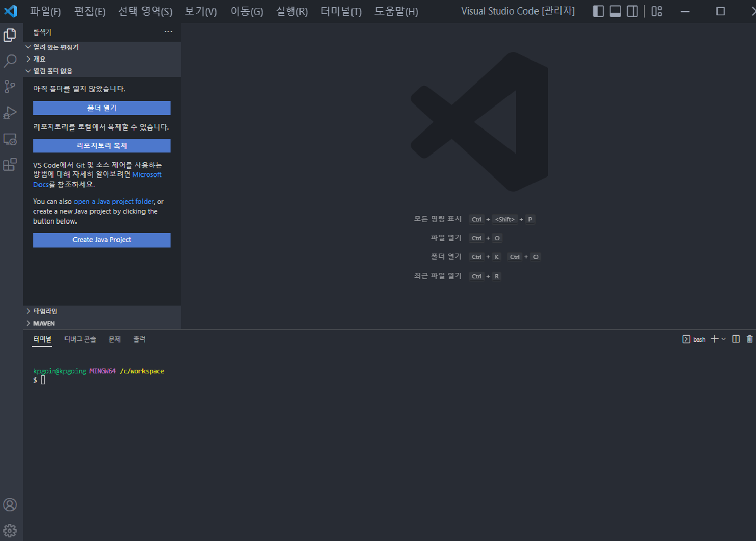This screenshot has width=756, height=541.
Task: Expand the 개요 section
Action: (102, 59)
